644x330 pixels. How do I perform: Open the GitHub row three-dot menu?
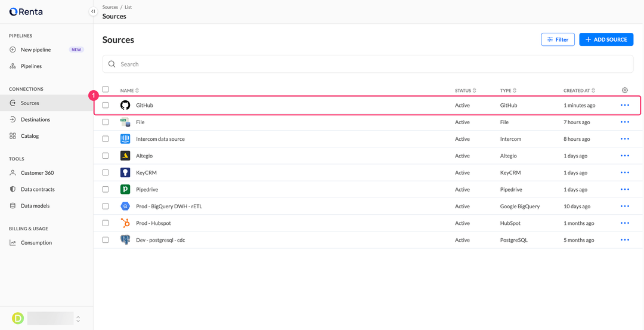pos(625,105)
